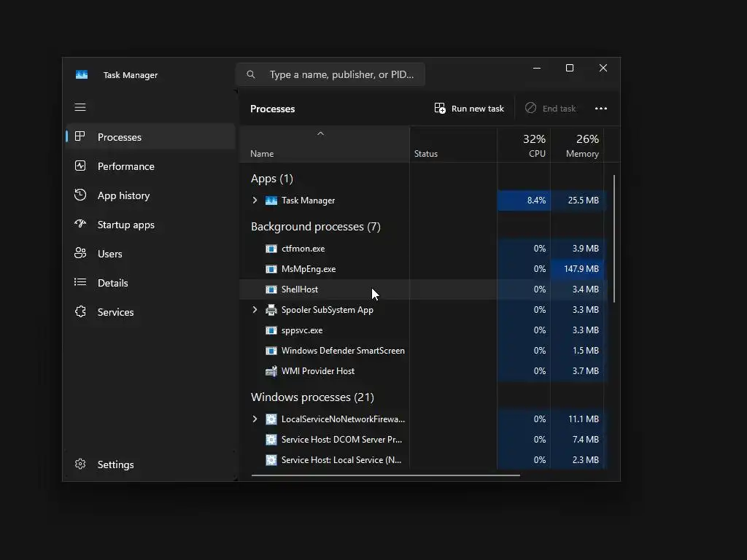Click the Performance sidebar icon
This screenshot has width=747, height=560.
[x=80, y=166]
